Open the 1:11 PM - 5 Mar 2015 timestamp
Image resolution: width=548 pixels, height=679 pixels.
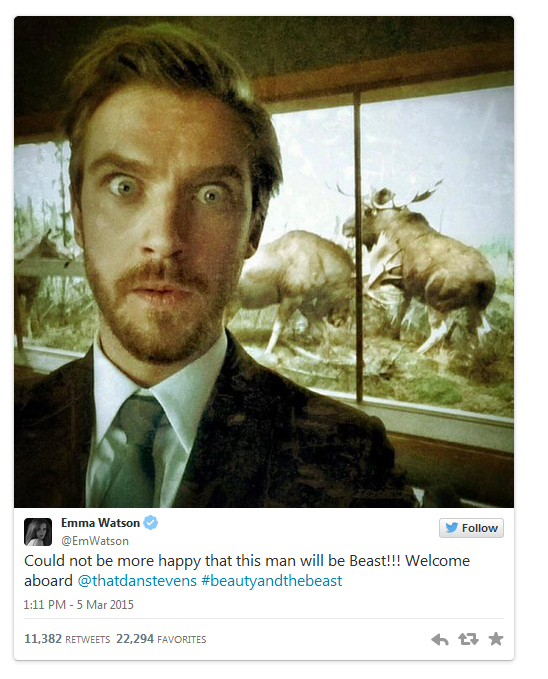pos(78,605)
